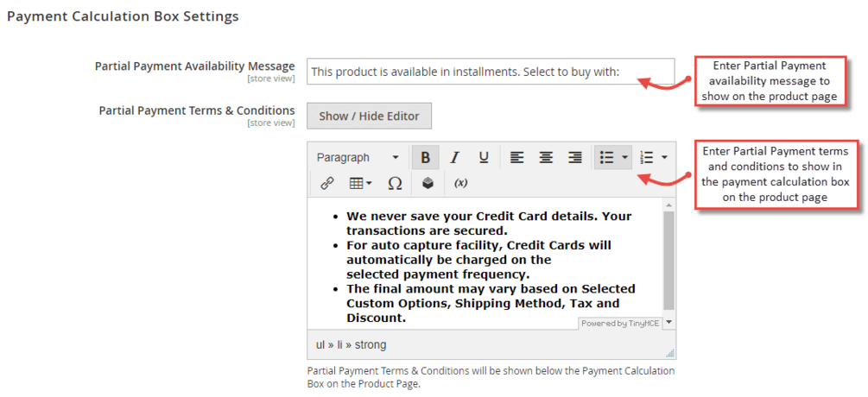Screen dimensions: 868x397
Task: Align text to the left
Action: point(516,158)
